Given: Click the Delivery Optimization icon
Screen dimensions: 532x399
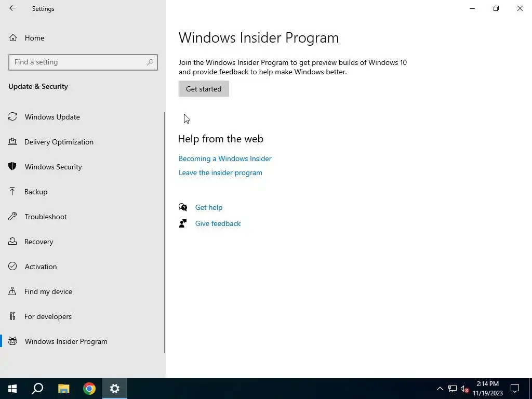Looking at the screenshot, I should (x=12, y=141).
